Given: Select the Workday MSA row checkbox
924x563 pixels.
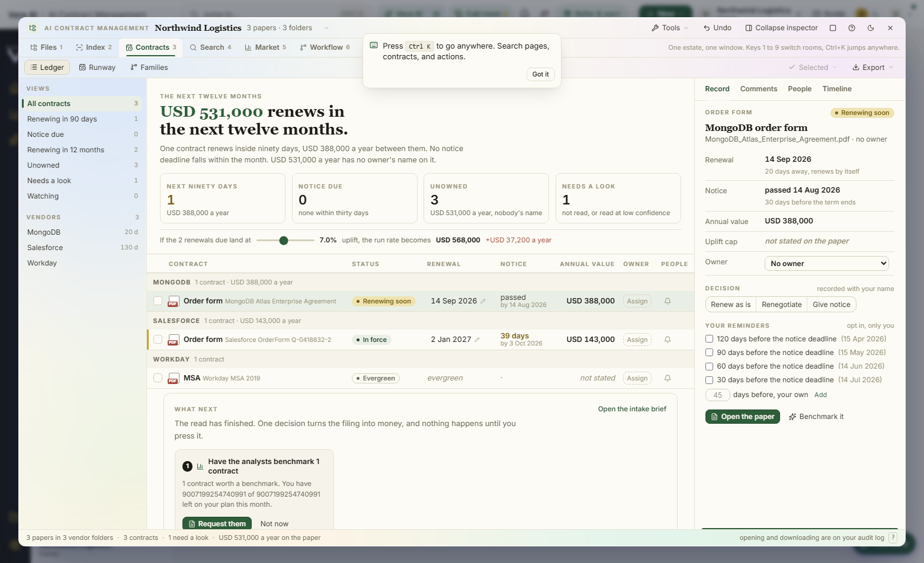Looking at the screenshot, I should click(158, 378).
